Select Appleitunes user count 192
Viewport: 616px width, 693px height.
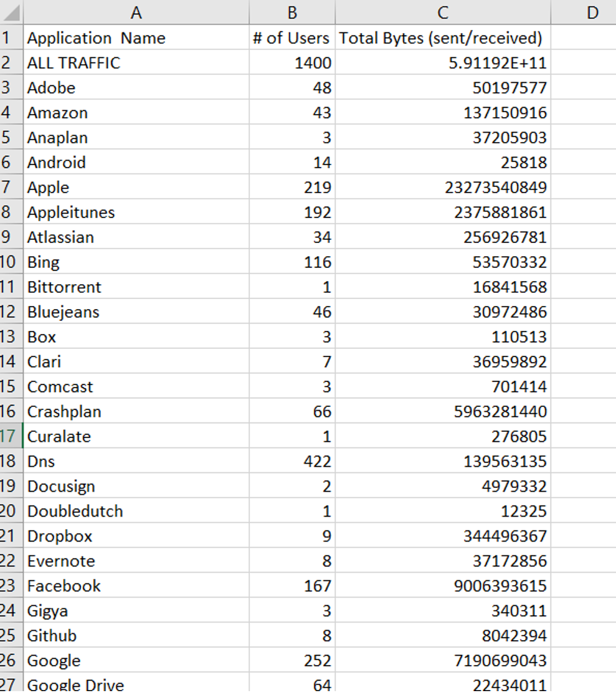pos(292,212)
